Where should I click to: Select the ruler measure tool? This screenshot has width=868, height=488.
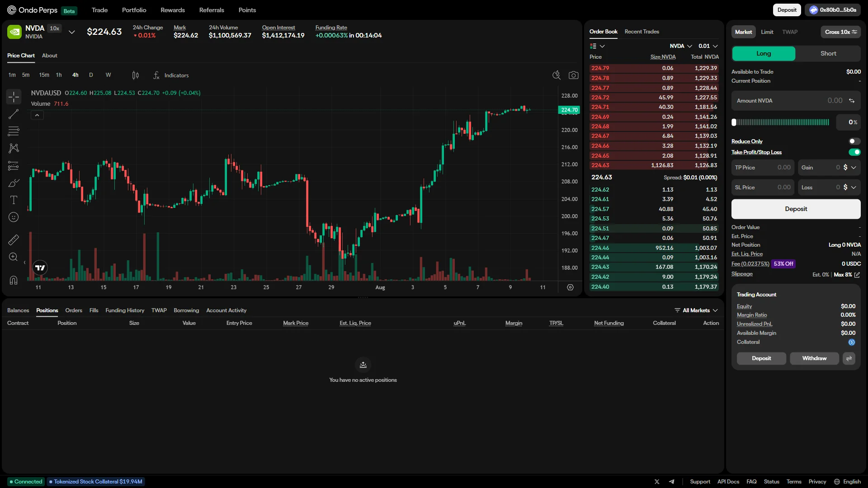point(14,239)
